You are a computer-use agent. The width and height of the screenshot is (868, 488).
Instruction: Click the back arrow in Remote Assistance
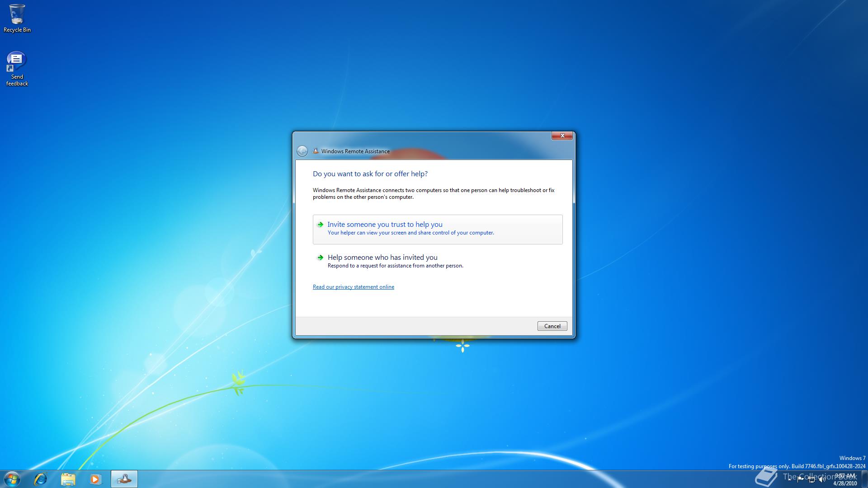302,151
